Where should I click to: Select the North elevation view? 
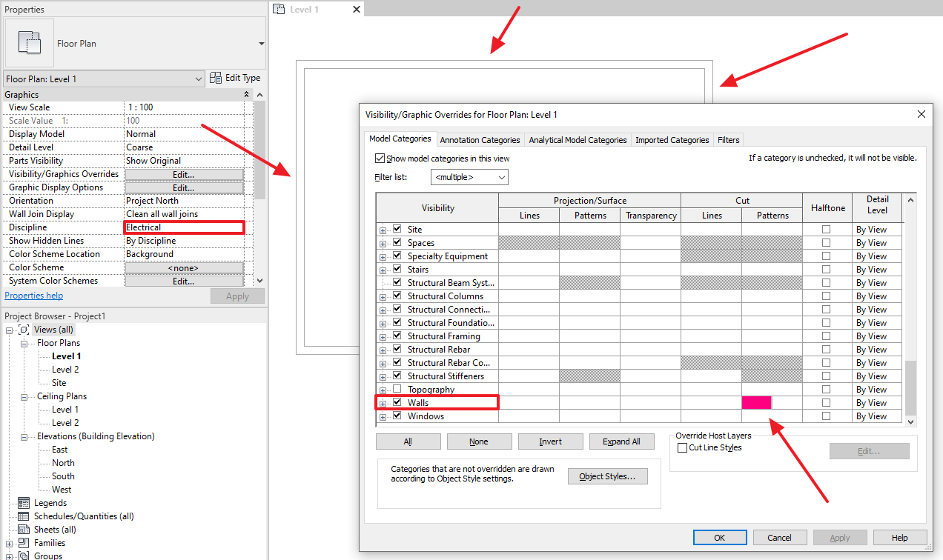(x=63, y=463)
